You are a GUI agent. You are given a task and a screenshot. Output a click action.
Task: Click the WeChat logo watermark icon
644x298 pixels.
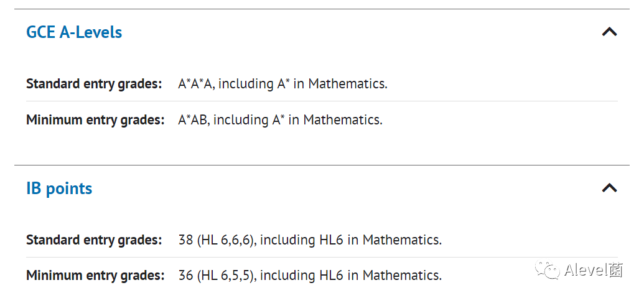pos(547,269)
